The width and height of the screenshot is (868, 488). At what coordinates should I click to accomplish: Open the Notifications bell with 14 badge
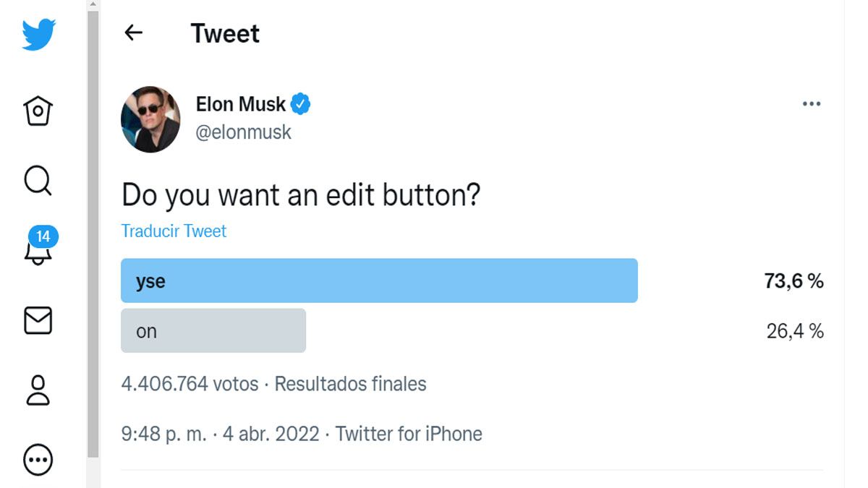(x=40, y=247)
